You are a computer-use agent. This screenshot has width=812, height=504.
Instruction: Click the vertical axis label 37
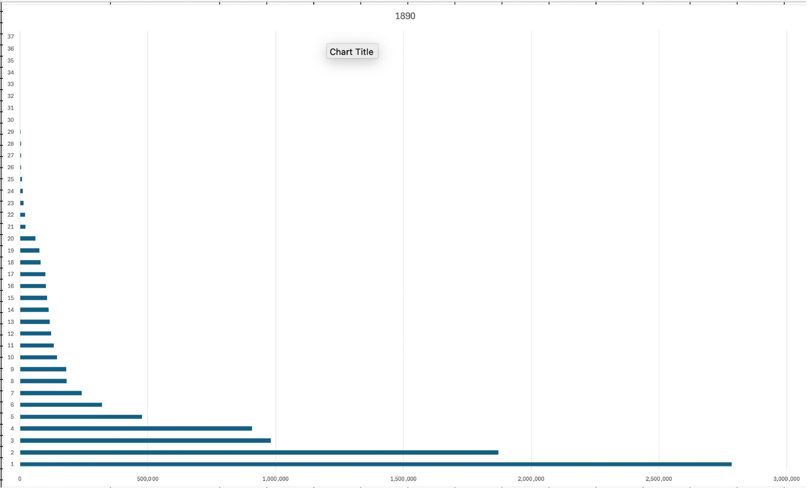(x=11, y=37)
